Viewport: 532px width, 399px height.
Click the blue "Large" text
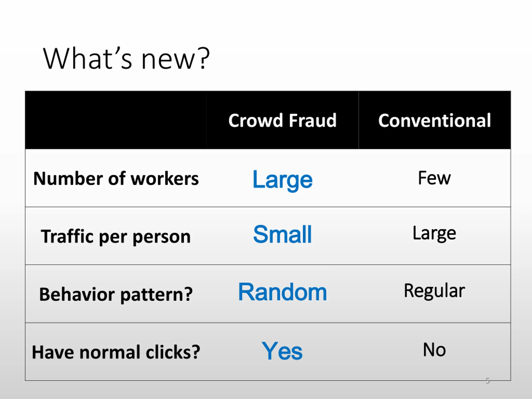coord(282,180)
